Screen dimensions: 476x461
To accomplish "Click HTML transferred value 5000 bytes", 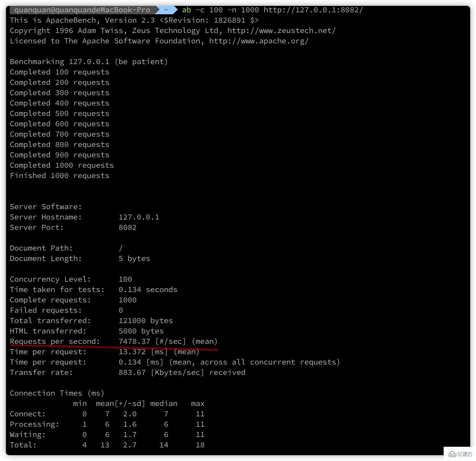I will [x=141, y=331].
